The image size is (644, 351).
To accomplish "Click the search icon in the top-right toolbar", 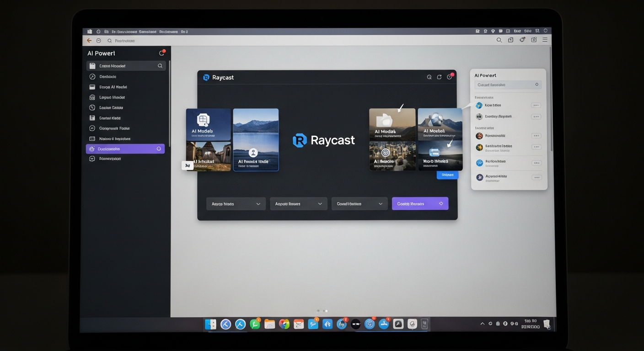I will click(x=499, y=40).
